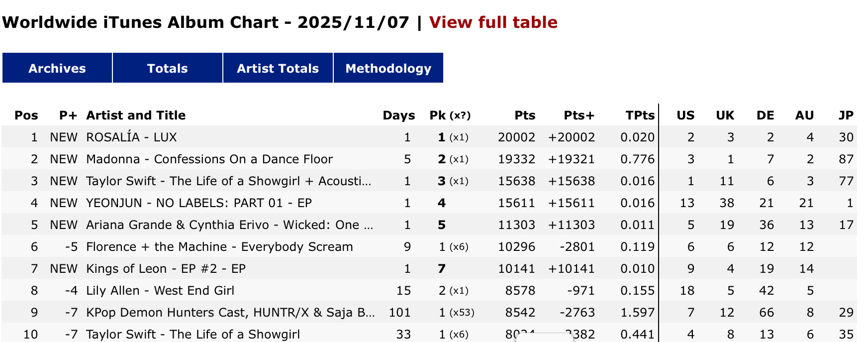Click the Artist and Title column header

(136, 115)
